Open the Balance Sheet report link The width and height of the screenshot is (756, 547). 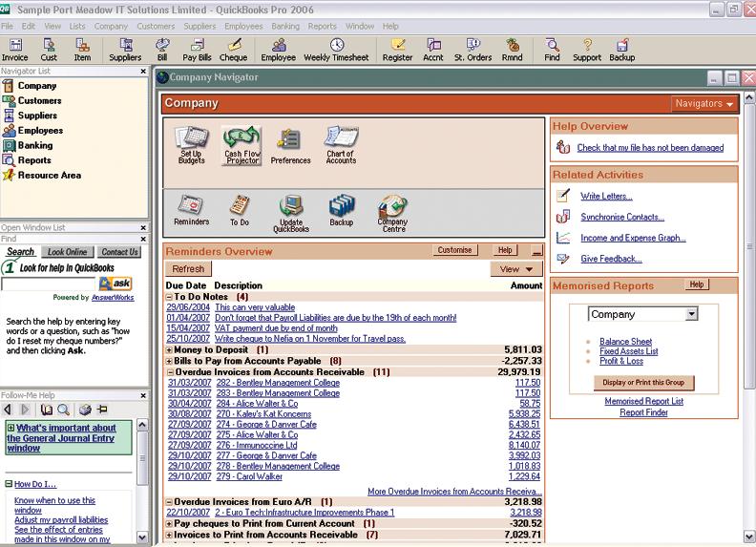point(626,342)
